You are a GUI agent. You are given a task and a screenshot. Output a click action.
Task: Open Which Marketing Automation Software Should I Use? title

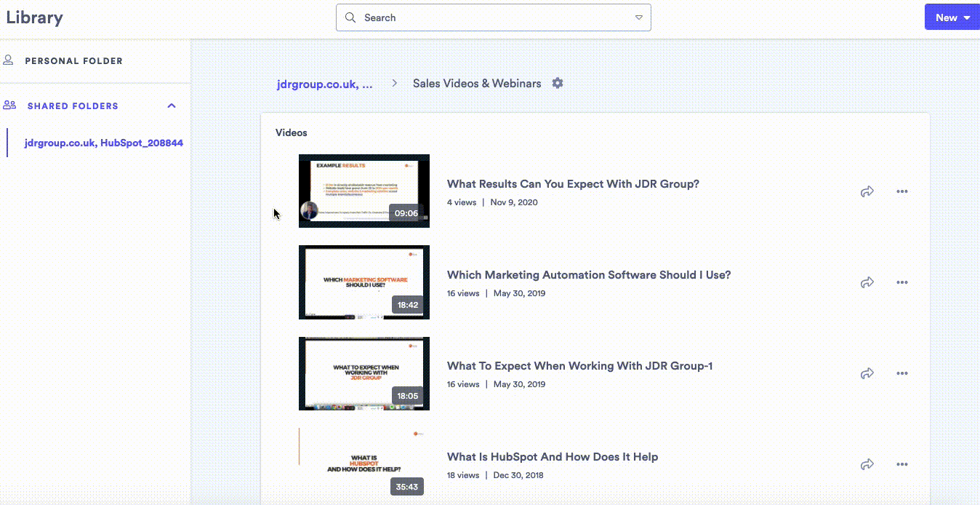coord(589,275)
